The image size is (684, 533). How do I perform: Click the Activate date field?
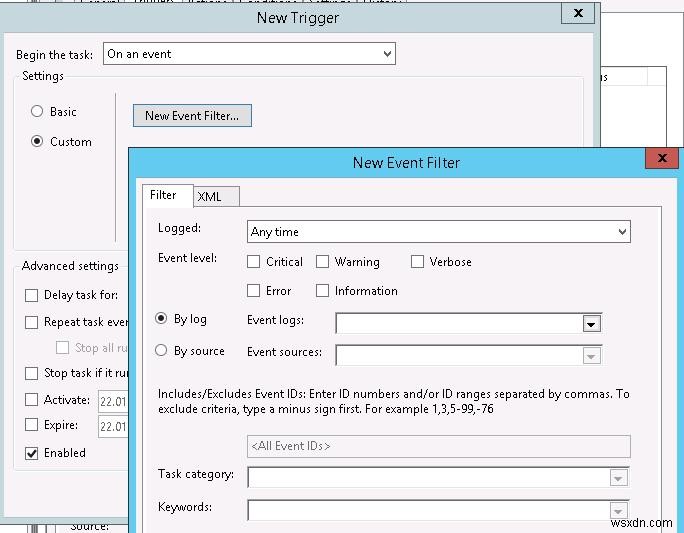(113, 401)
